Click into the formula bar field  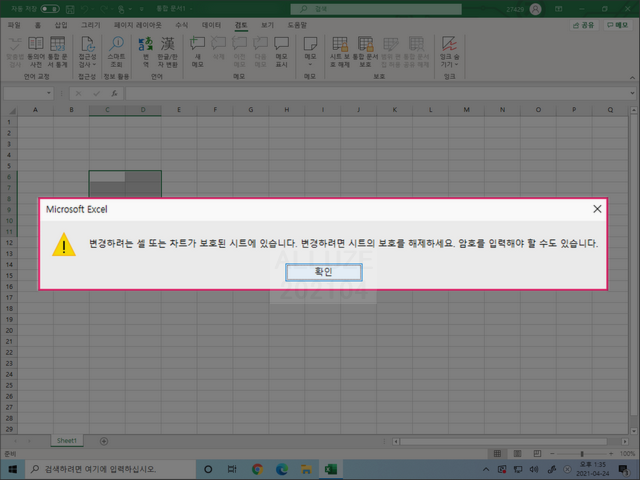pos(377,93)
